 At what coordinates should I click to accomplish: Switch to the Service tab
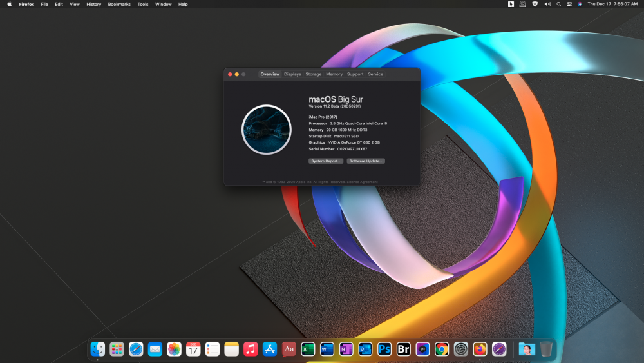(375, 74)
